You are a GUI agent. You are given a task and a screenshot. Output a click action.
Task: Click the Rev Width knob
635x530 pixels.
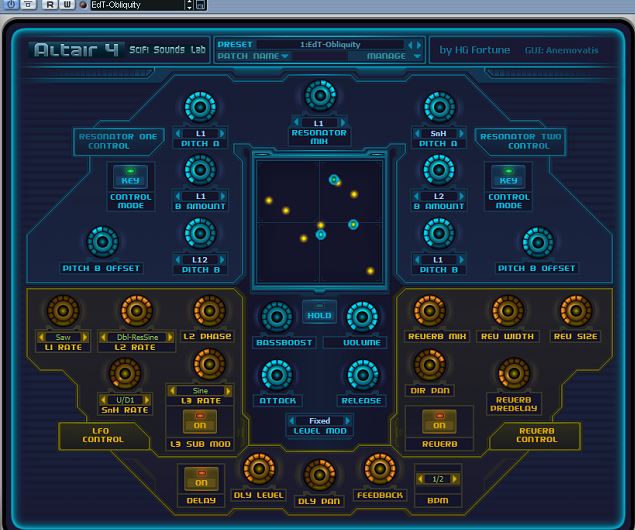pyautogui.click(x=508, y=311)
